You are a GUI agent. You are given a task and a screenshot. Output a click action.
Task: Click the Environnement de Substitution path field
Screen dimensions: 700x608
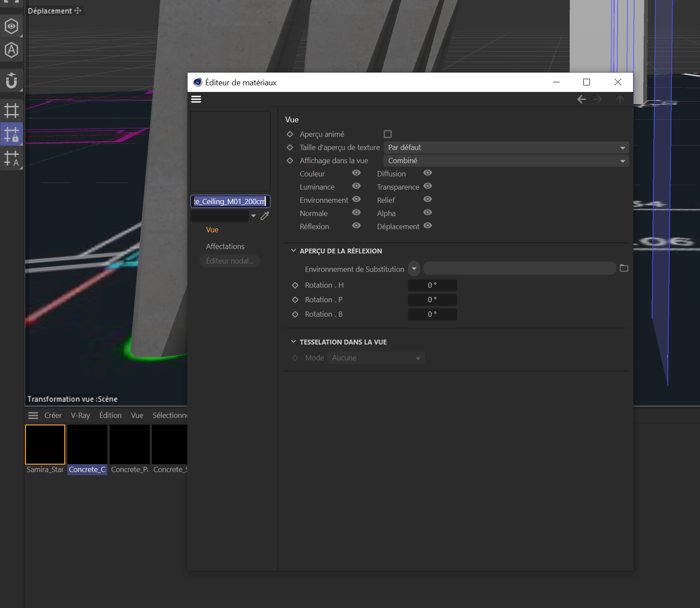[x=519, y=268]
